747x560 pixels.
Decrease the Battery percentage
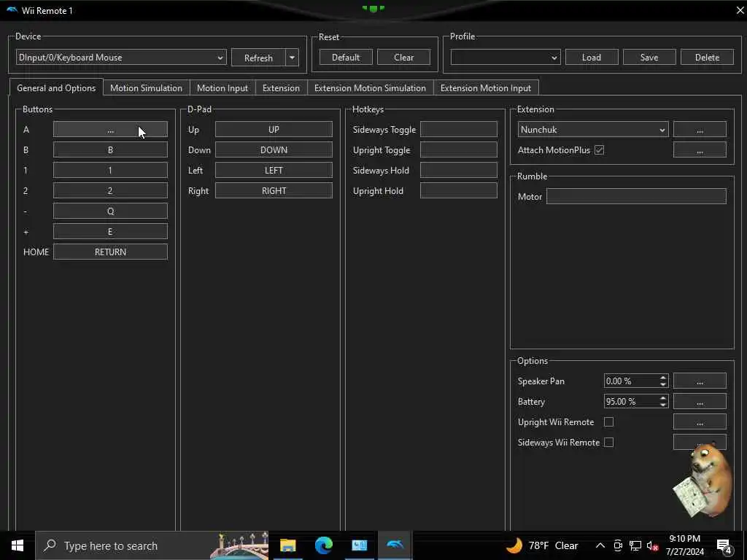point(663,405)
